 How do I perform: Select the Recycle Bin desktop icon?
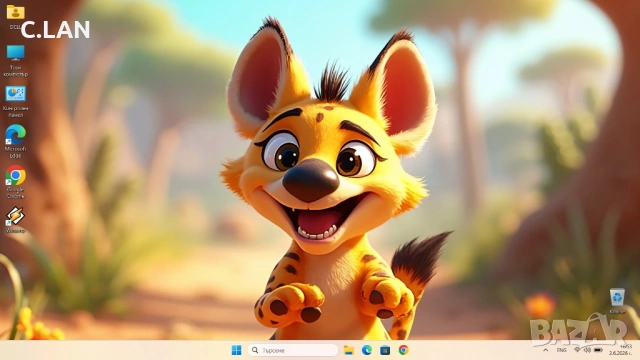tap(617, 300)
